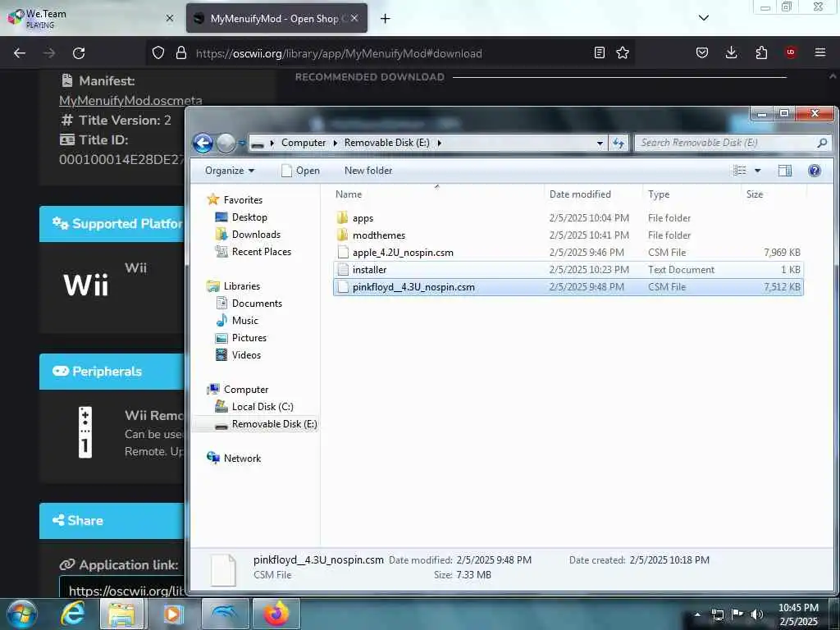840x630 pixels.
Task: Open Local Disk (C:)
Action: [262, 407]
